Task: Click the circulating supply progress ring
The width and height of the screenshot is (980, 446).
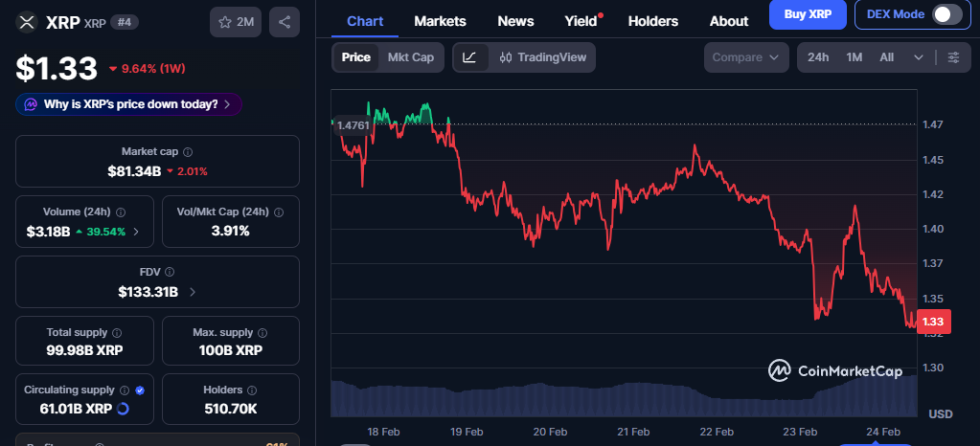Action: 122,410
